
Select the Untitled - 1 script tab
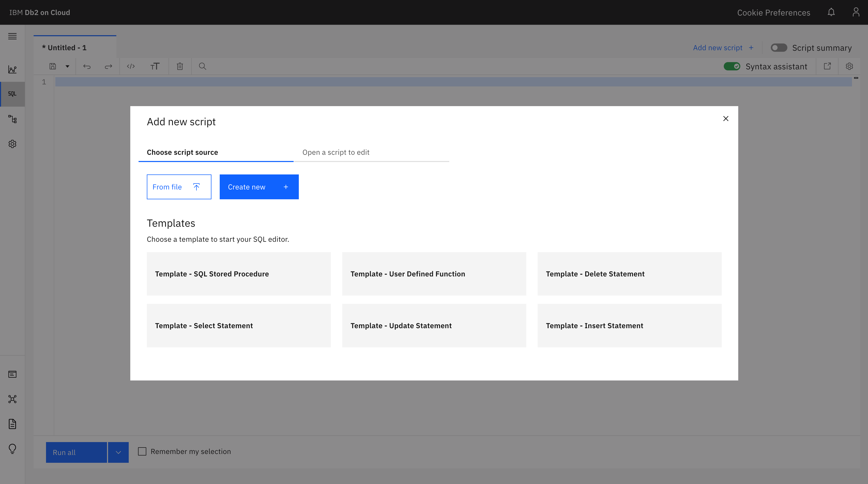pyautogui.click(x=64, y=48)
